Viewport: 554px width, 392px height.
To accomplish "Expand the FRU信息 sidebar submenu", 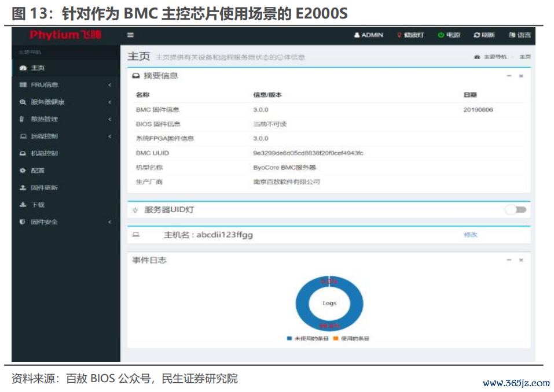I will [66, 84].
